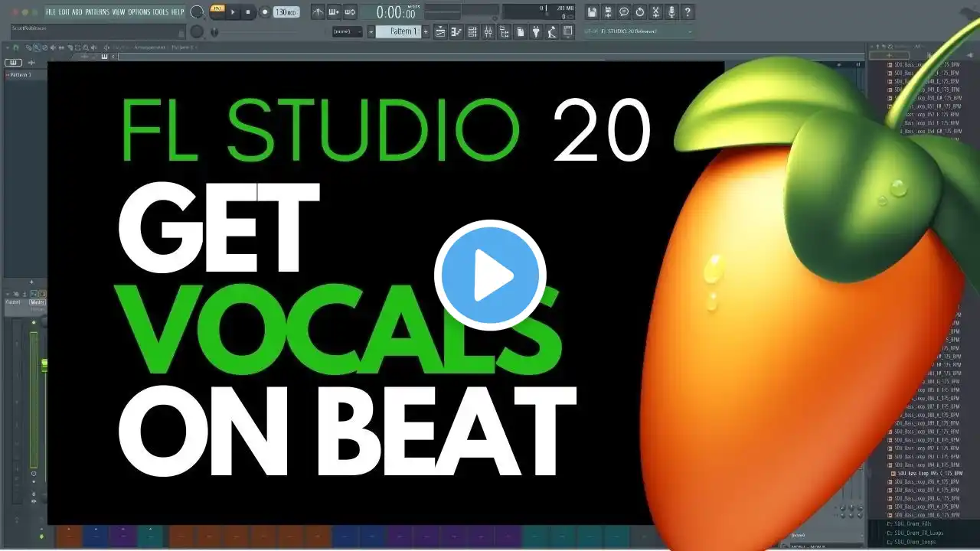
Task: Open the Piano roll icon
Action: [x=456, y=31]
